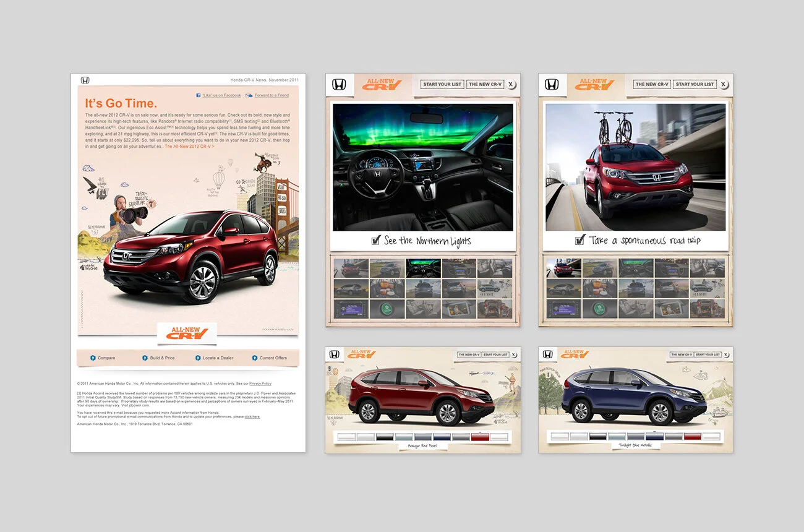Click START YOUR LIST in the red CR-V panel
Screen dimensions: 804x532
[495, 354]
